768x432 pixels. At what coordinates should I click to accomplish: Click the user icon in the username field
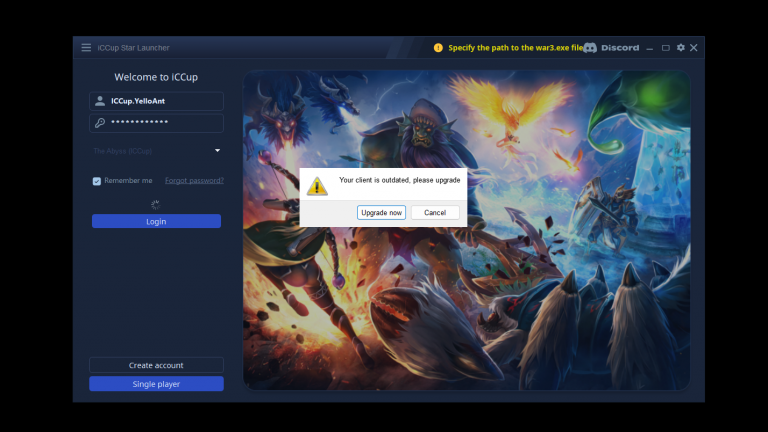point(100,101)
